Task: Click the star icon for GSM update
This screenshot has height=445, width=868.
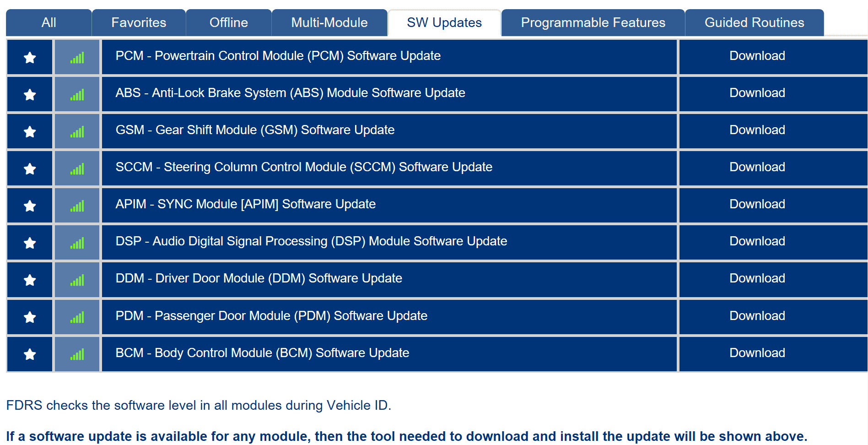Action: click(x=30, y=132)
